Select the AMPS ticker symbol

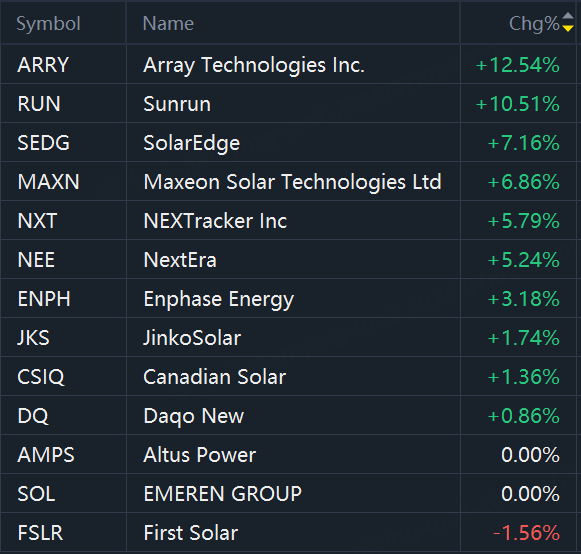[46, 455]
